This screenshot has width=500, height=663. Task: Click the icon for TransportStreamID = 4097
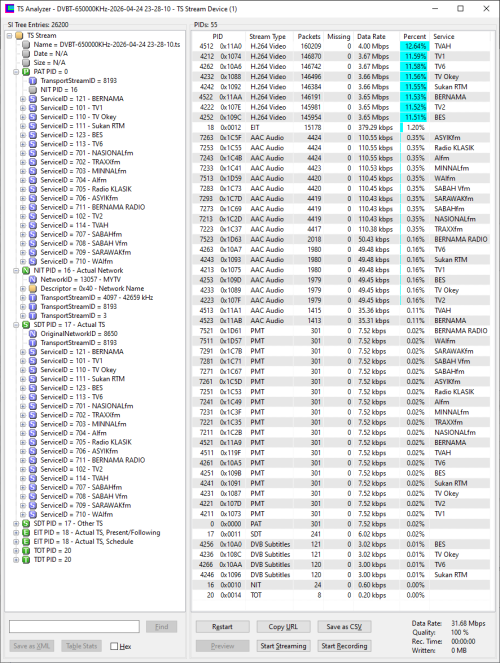33,298
